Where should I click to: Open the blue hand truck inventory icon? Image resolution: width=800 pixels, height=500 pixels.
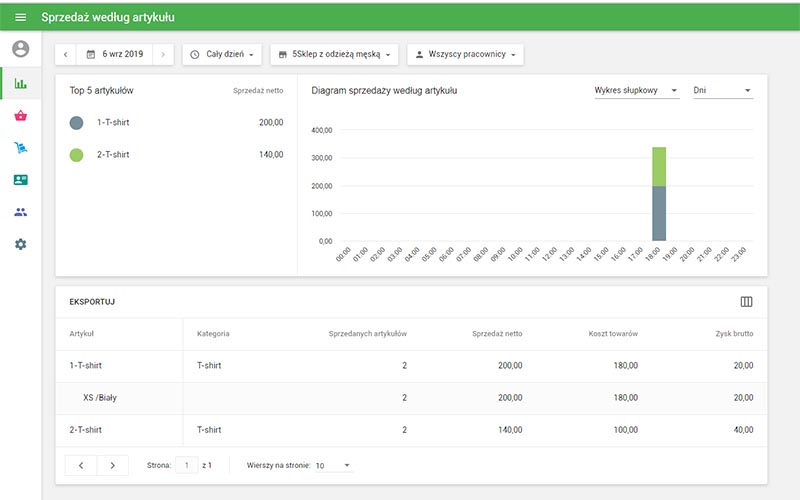(20, 148)
